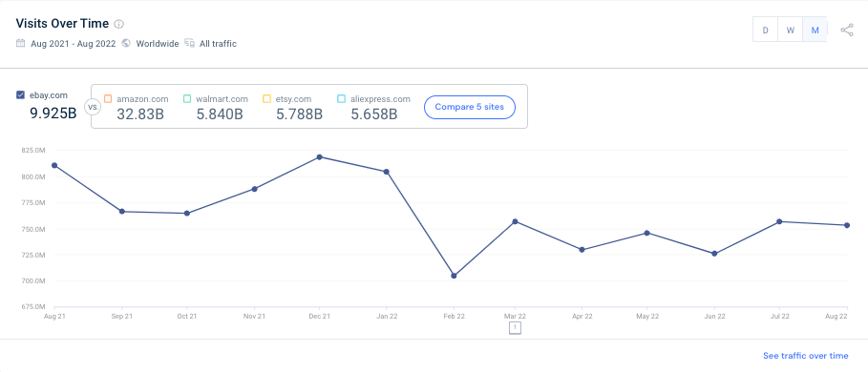Select the Oct 21 data point
Image resolution: width=868 pixels, height=372 pixels.
pyautogui.click(x=187, y=214)
